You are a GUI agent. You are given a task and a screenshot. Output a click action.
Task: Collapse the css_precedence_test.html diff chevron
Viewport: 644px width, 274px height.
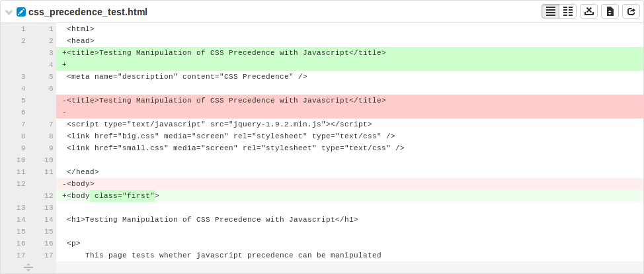[x=9, y=13]
